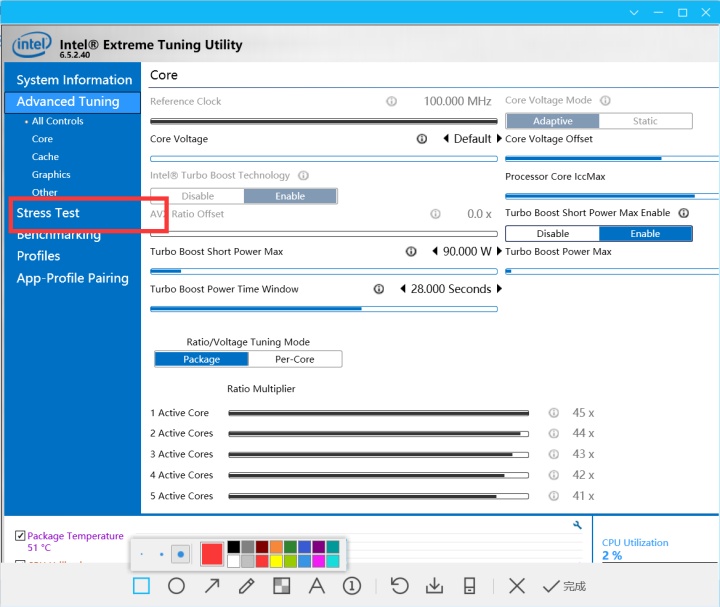Disable Turbo Boost Short Power Max
Image resolution: width=720 pixels, height=607 pixels.
(x=552, y=234)
